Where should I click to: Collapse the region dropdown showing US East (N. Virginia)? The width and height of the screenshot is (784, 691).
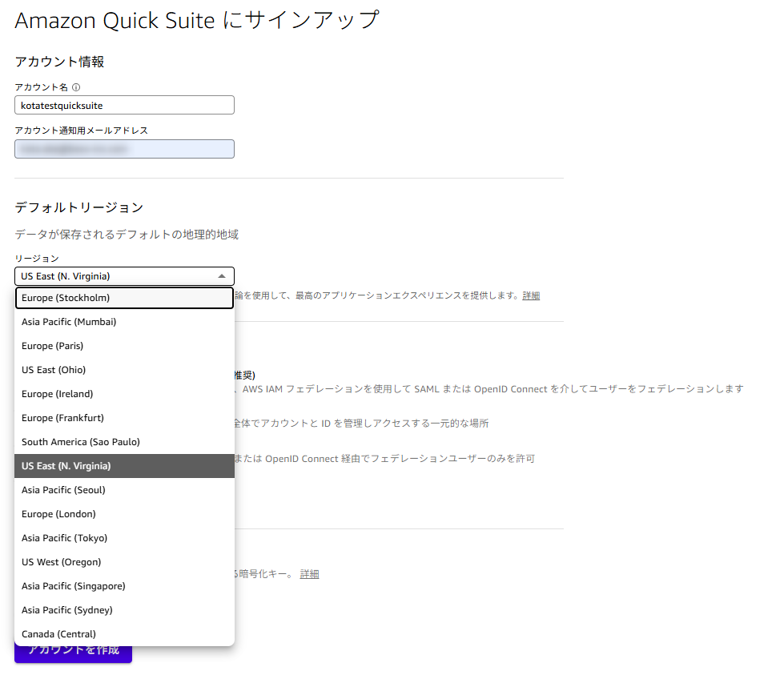click(x=124, y=276)
